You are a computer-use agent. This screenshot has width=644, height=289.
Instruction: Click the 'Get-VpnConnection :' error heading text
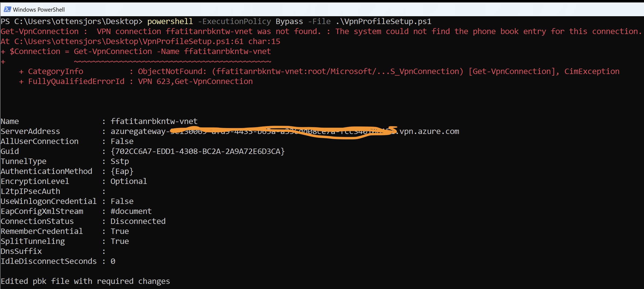[x=44, y=31]
